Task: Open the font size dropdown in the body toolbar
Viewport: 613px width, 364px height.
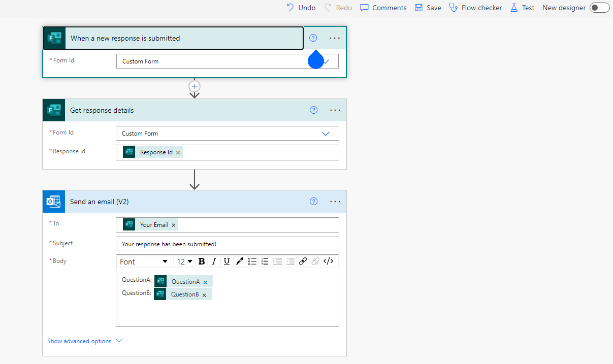Action: pyautogui.click(x=184, y=261)
